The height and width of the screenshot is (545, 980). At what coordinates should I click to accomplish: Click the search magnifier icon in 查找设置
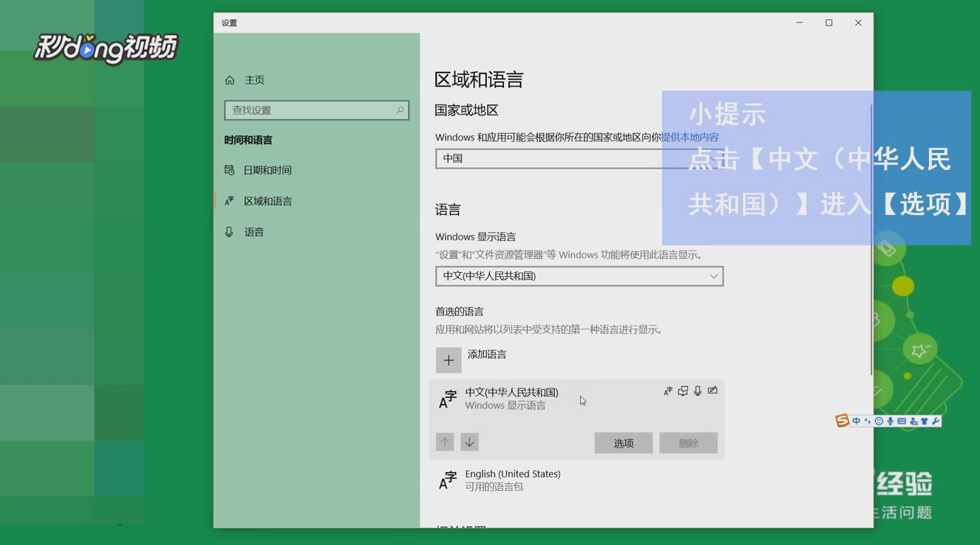400,111
